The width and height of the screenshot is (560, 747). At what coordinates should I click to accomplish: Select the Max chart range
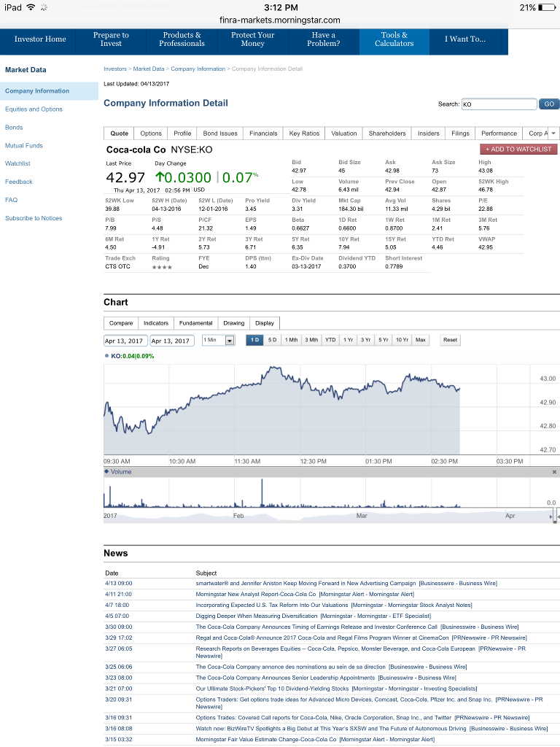(x=421, y=340)
